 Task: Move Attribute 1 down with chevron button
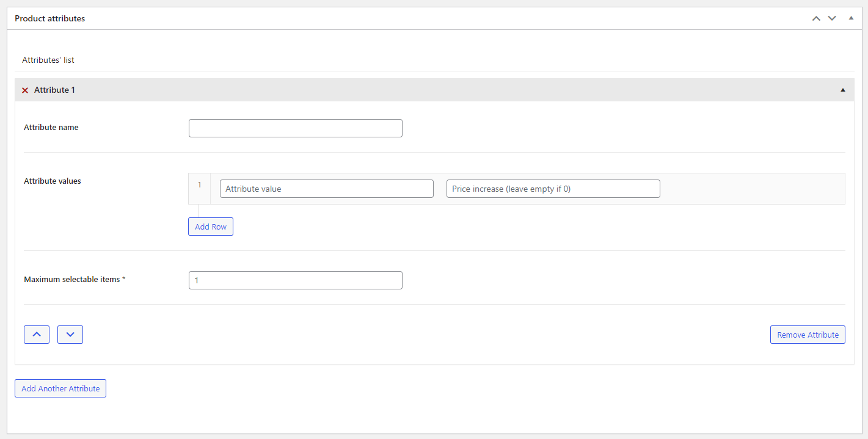(x=70, y=335)
